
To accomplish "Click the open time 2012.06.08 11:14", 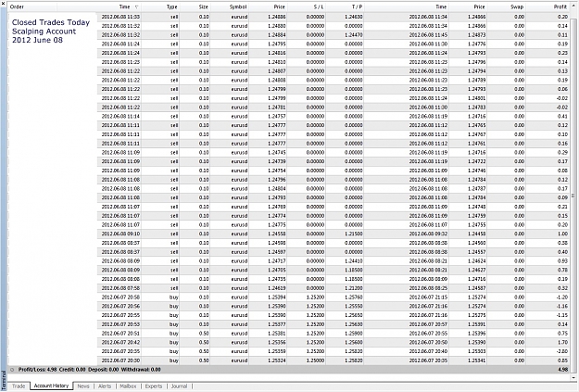I will point(120,117).
